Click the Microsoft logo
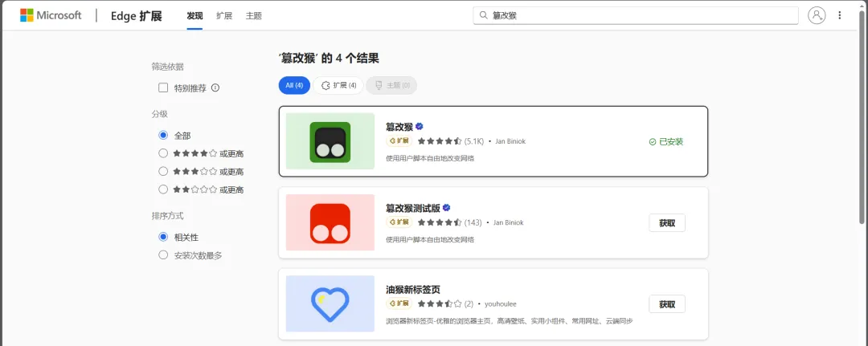Image resolution: width=868 pixels, height=346 pixels. 51,15
